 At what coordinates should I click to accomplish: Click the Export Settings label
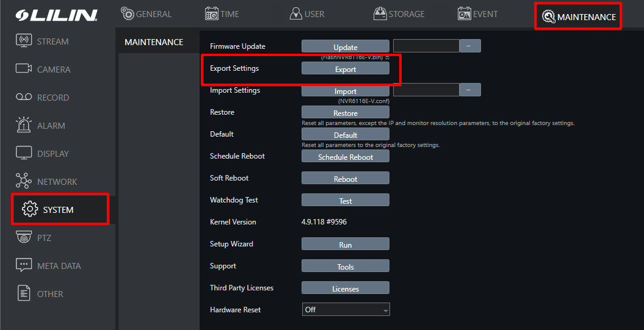click(x=234, y=68)
